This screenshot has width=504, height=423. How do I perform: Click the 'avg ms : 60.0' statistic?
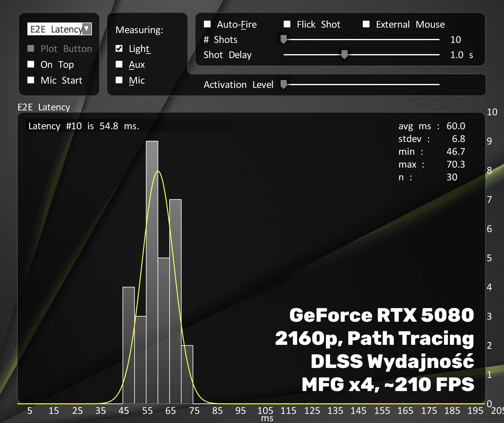(x=432, y=126)
